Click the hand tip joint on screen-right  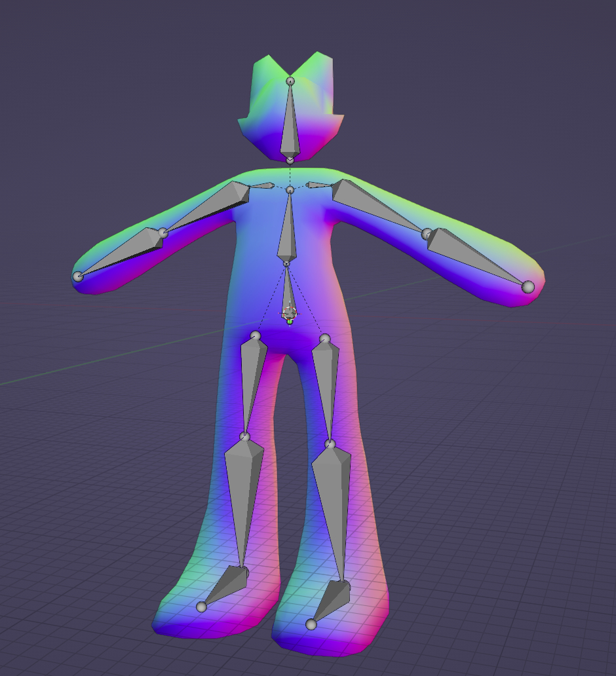point(528,286)
